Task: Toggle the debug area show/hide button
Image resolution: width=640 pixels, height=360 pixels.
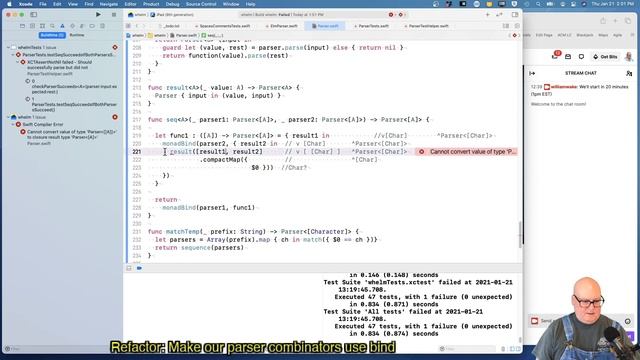Action: coord(129,268)
